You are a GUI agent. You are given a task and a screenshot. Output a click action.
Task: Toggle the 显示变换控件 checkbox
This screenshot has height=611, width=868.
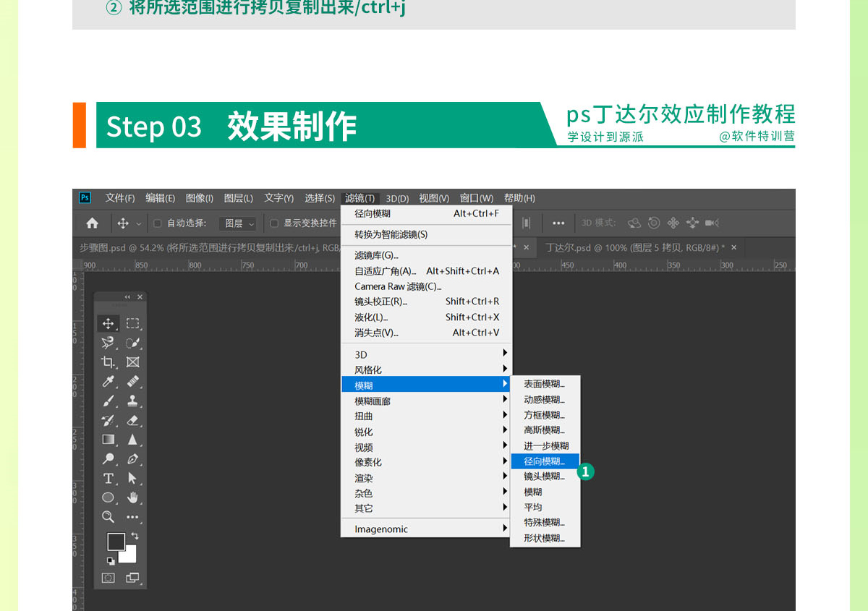[274, 223]
